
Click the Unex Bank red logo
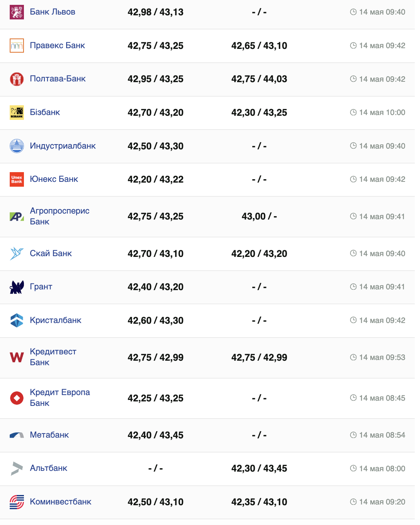tap(17, 179)
